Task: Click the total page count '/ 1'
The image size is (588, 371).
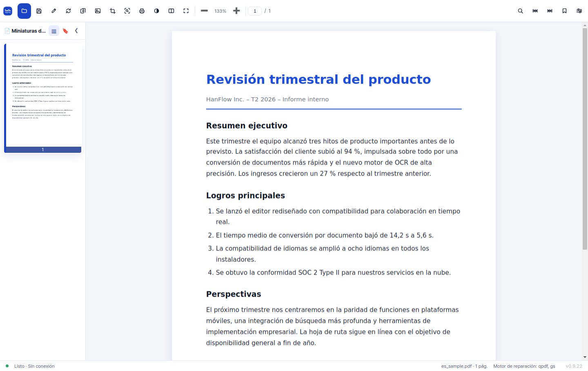Action: coord(267,11)
